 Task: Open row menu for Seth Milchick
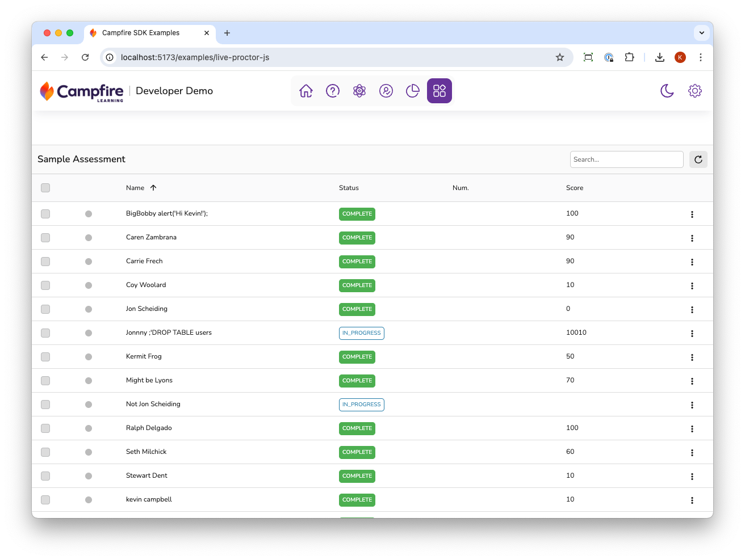(692, 453)
